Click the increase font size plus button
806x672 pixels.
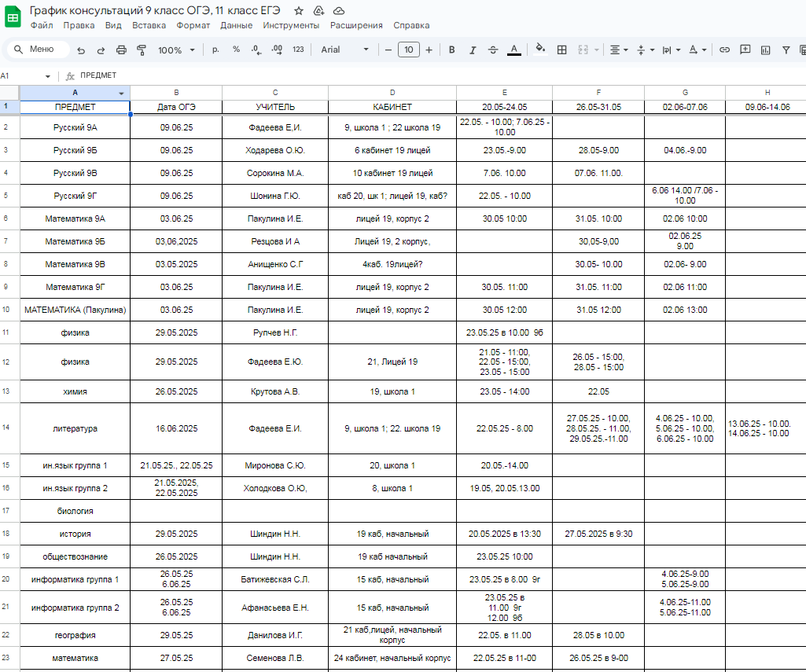(x=429, y=50)
